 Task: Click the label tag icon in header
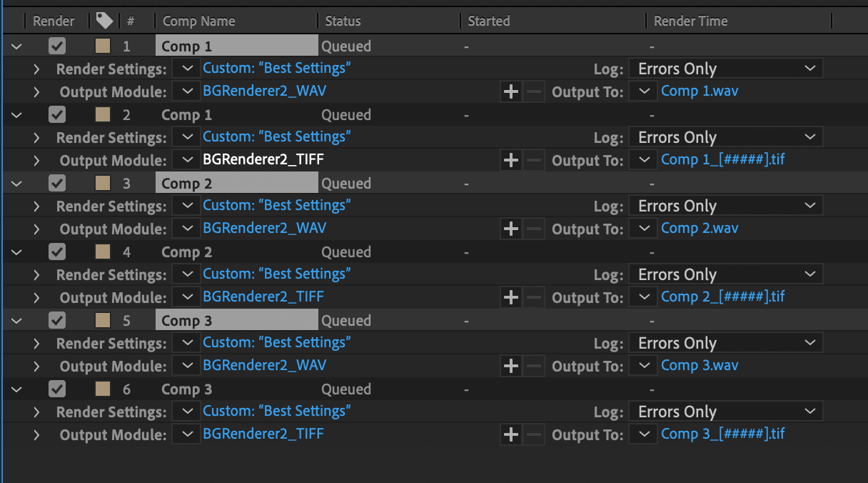pos(104,21)
